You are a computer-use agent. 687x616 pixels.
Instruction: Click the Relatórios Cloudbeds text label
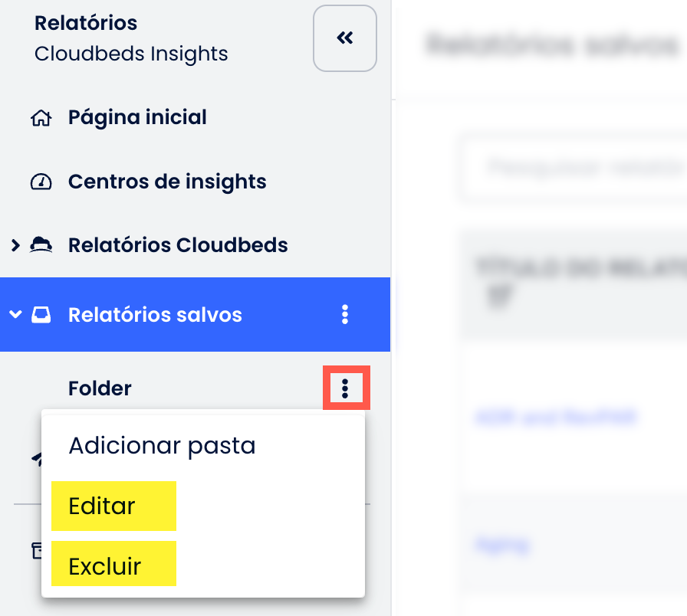pyautogui.click(x=178, y=245)
